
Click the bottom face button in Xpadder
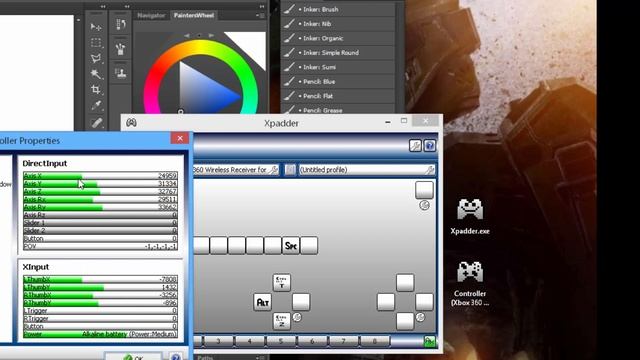[x=405, y=321]
